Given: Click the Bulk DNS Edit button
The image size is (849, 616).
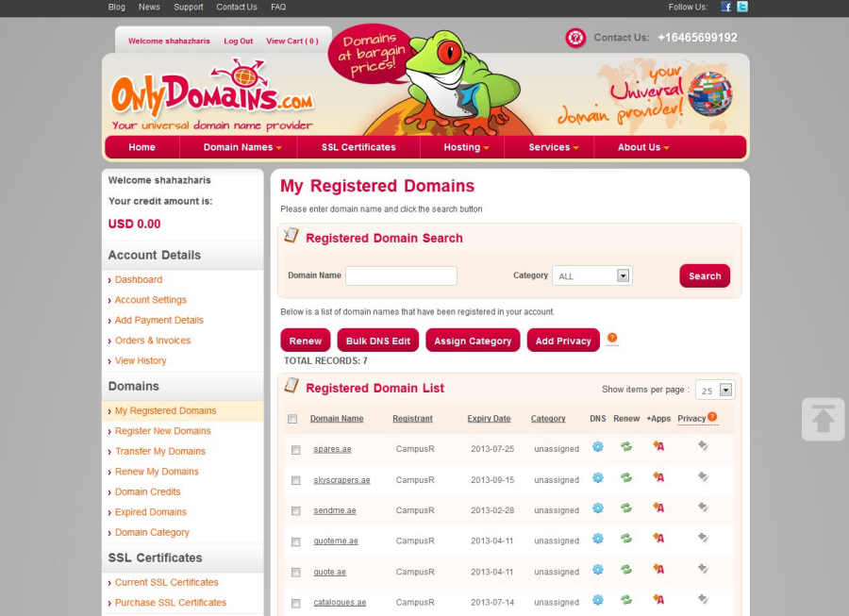Looking at the screenshot, I should pos(378,341).
